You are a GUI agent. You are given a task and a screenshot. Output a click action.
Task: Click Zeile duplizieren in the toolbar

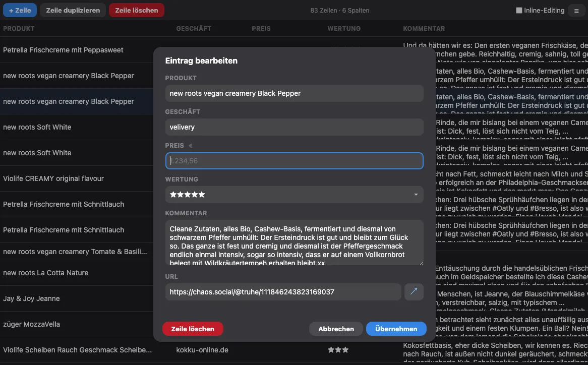[73, 10]
